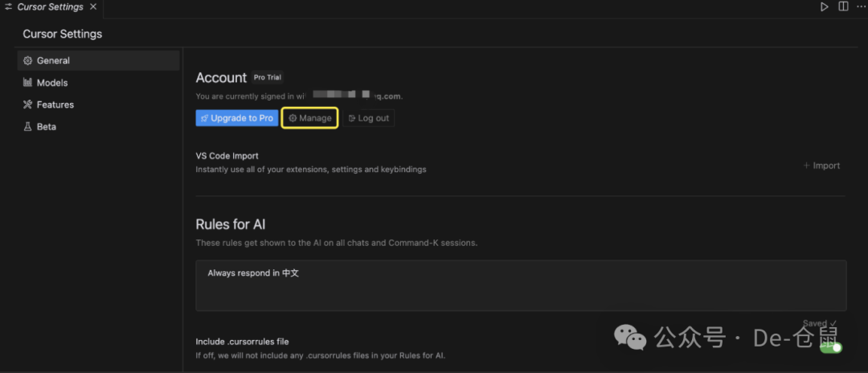Click the "Always respond in 中文" rule text
Viewport: 868px width, 373px height.
pos(253,273)
